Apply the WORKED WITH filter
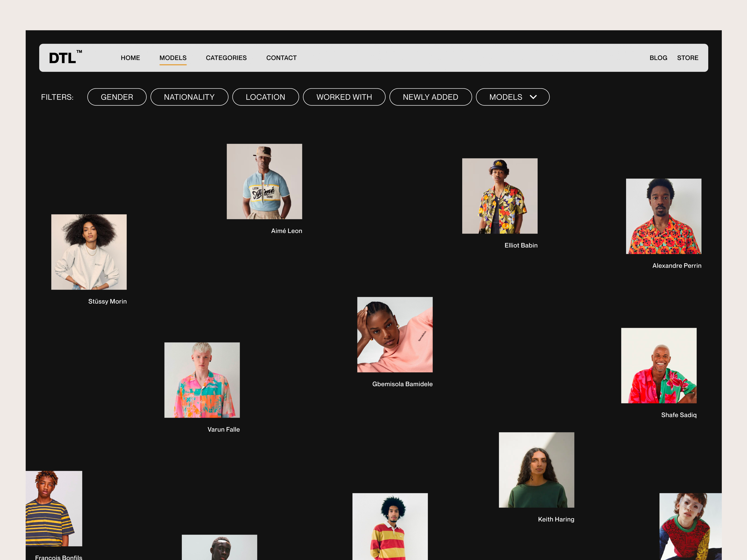This screenshot has height=560, width=747. pos(344,97)
